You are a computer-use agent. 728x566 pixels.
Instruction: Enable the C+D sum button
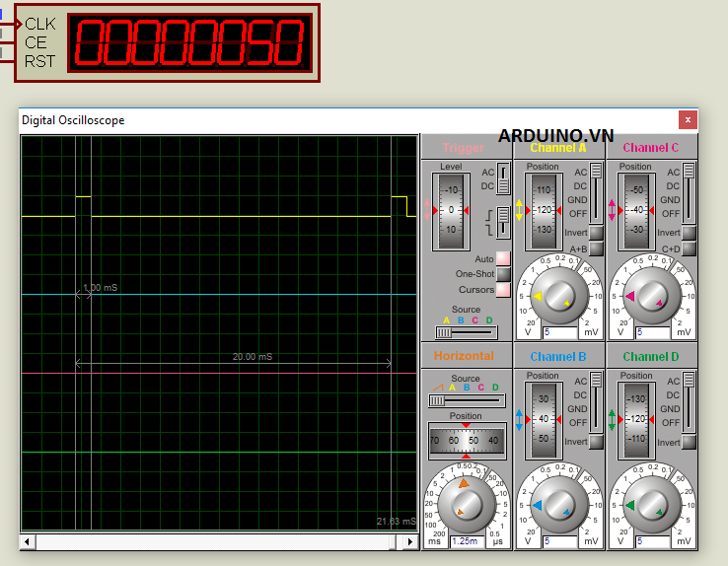pyautogui.click(x=689, y=248)
